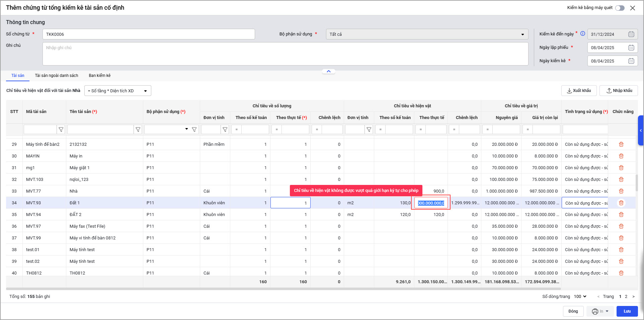Open calendar for Kiểm kê đến ngày
Image resolution: width=644 pixels, height=320 pixels.
pyautogui.click(x=631, y=34)
